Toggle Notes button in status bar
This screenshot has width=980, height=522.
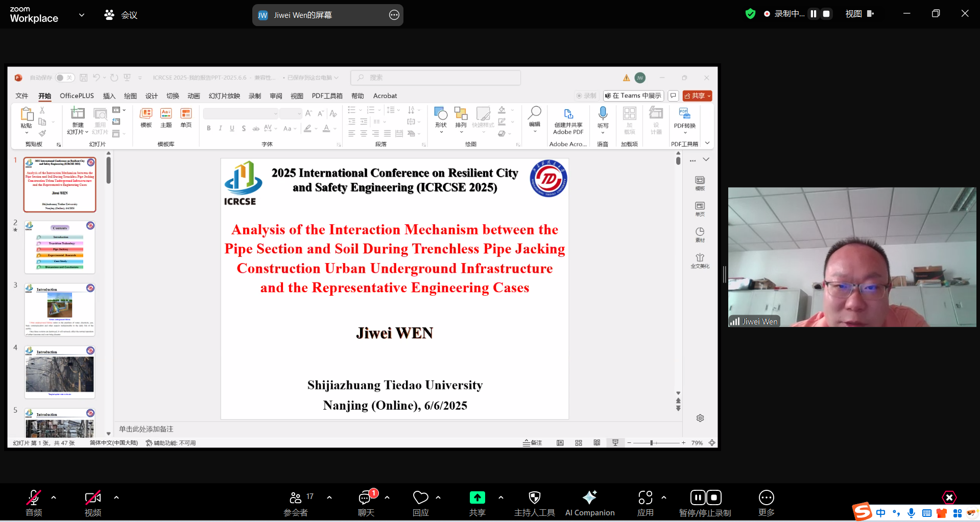tap(533, 443)
